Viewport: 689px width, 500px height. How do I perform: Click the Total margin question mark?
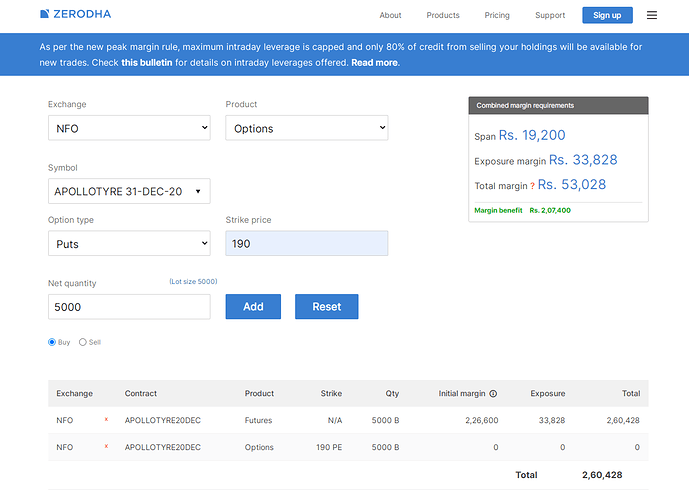(532, 186)
